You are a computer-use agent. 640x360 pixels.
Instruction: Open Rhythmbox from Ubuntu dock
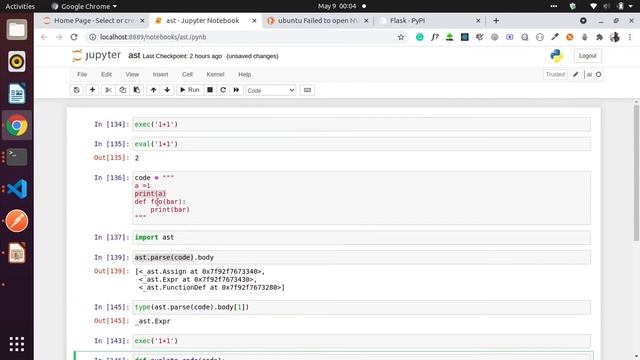[x=17, y=62]
